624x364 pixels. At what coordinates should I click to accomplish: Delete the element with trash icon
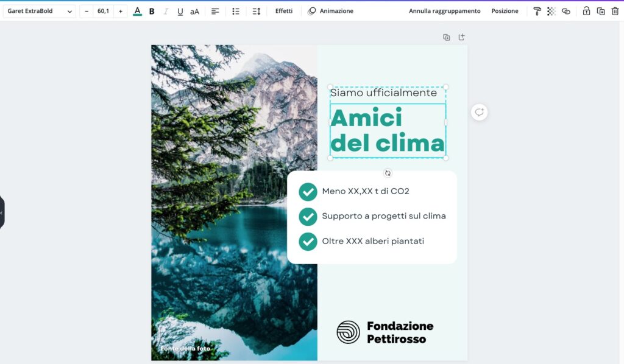(x=615, y=12)
